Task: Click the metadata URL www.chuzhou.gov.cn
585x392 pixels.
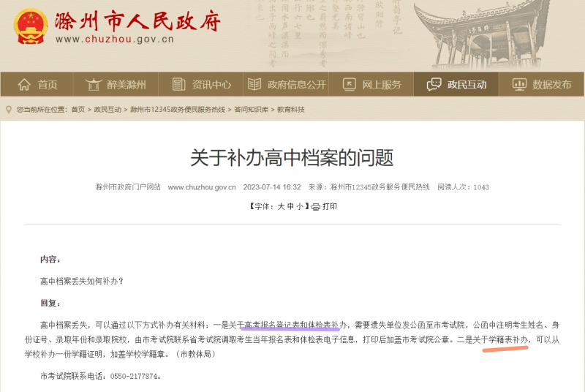Action: point(202,187)
